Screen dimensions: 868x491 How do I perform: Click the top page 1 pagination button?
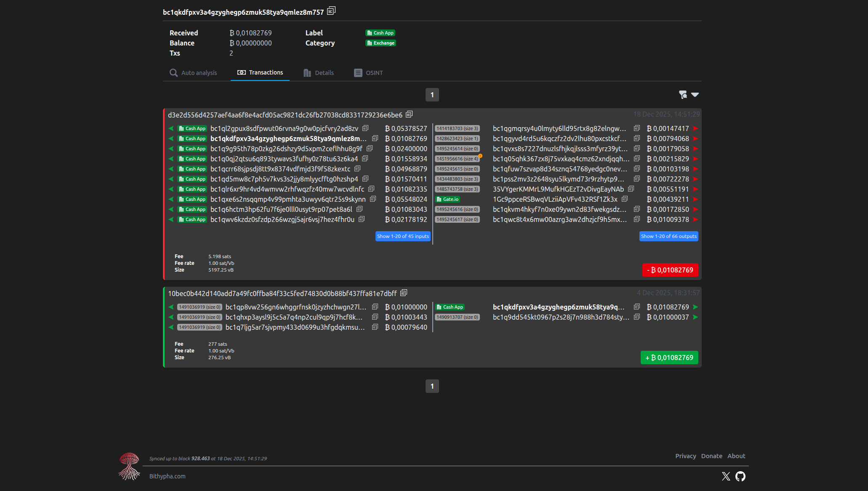(x=432, y=95)
